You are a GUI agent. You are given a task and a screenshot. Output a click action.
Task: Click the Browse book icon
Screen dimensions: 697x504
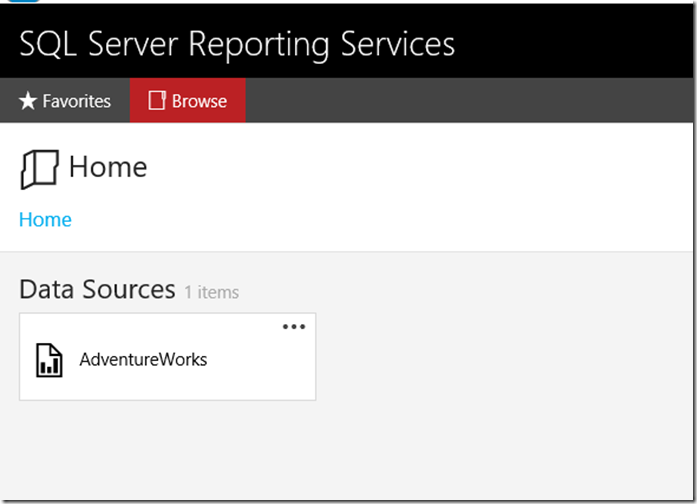pyautogui.click(x=156, y=101)
